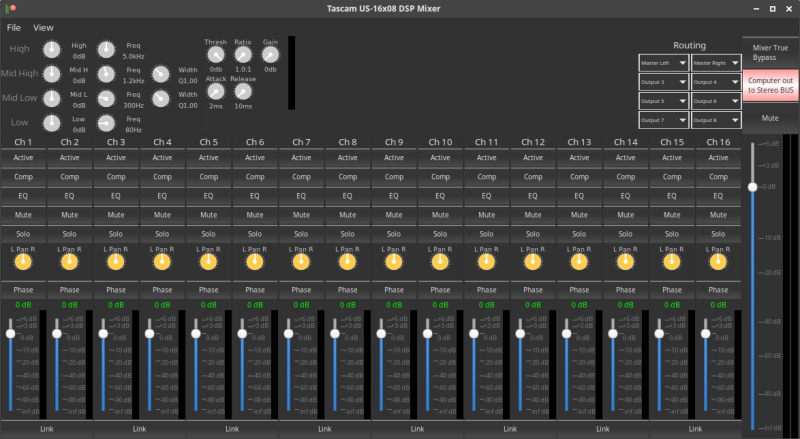Toggle Mixer True Bypass
The width and height of the screenshot is (800, 439).
click(770, 53)
